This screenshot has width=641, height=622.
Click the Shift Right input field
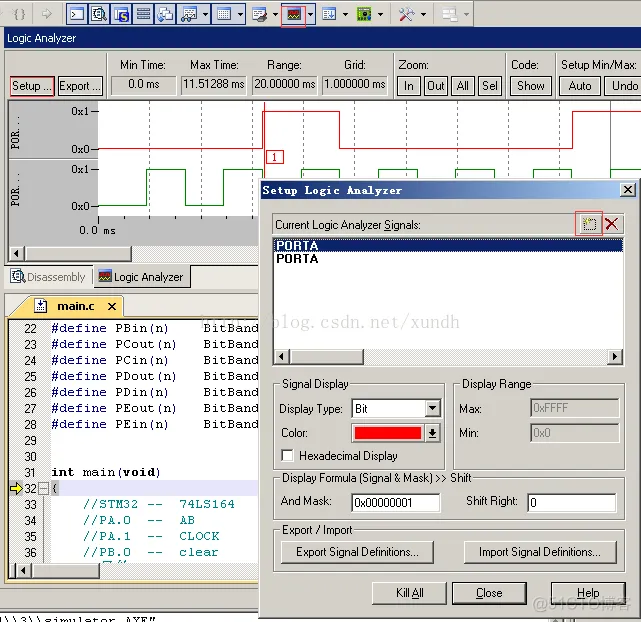[572, 502]
